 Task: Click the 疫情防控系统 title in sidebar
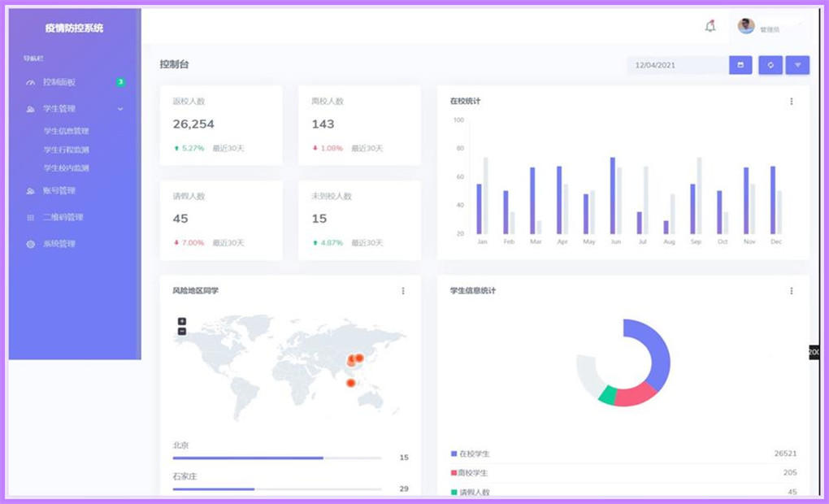[x=74, y=28]
